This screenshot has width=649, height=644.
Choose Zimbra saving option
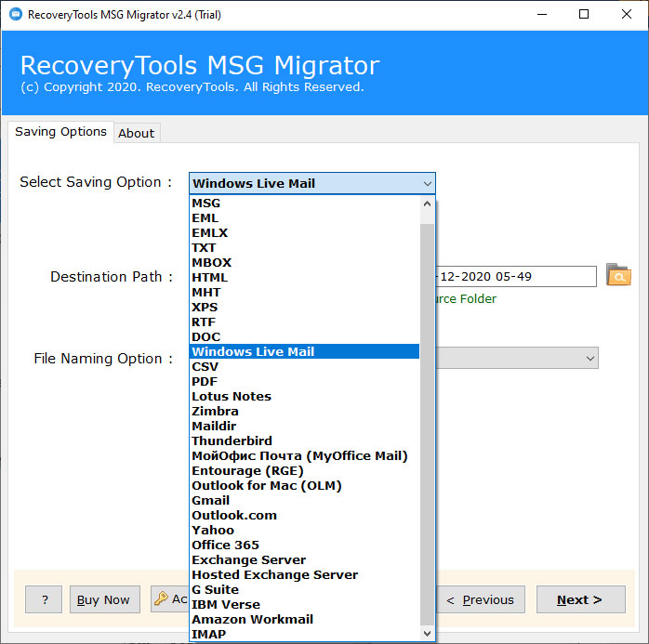coord(304,412)
